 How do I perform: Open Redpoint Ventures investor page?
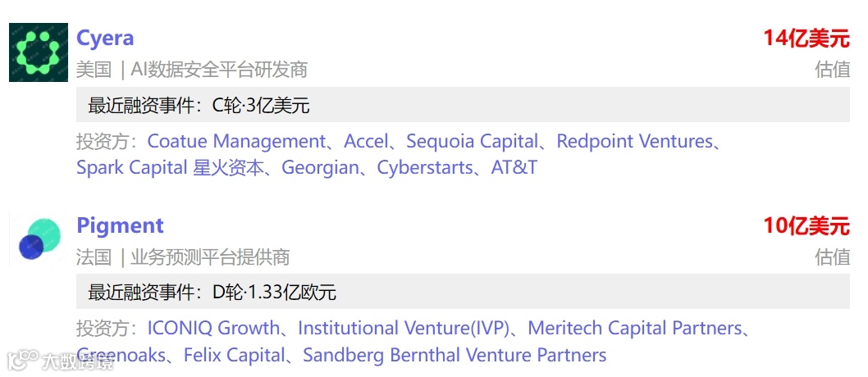click(x=635, y=142)
